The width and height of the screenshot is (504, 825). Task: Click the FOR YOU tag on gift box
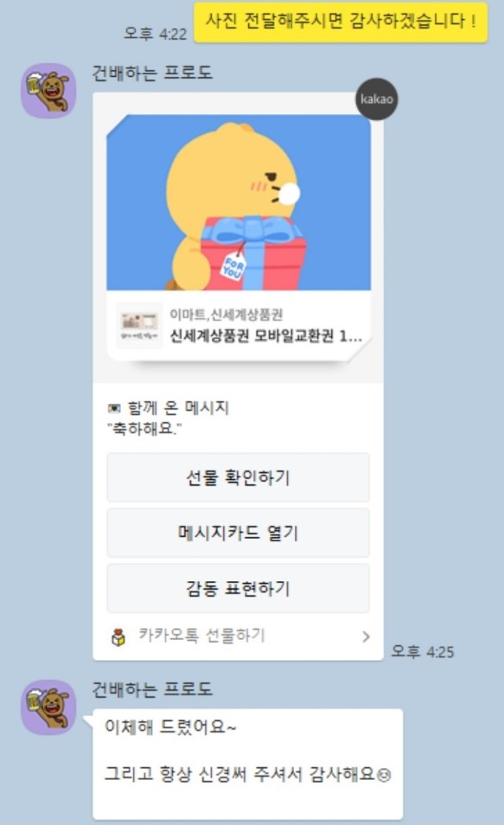(x=233, y=267)
